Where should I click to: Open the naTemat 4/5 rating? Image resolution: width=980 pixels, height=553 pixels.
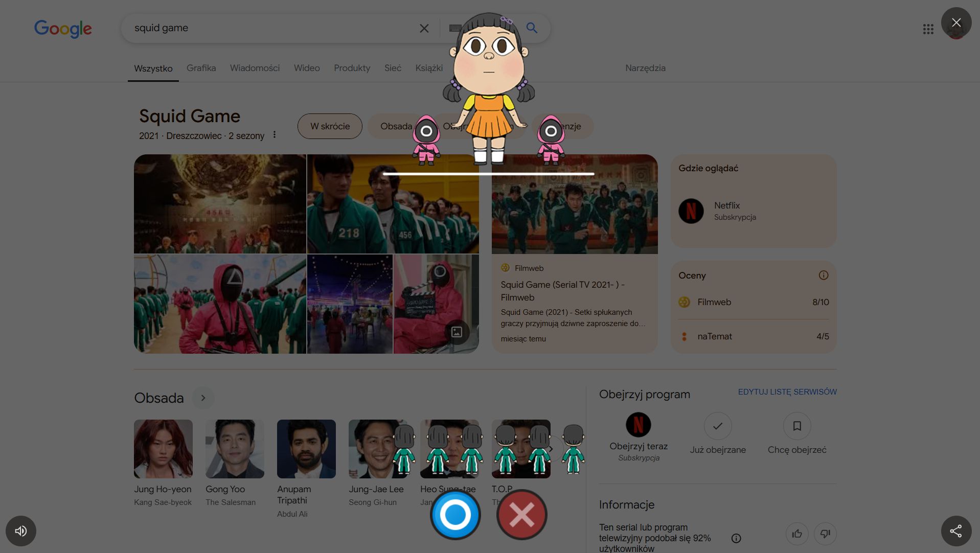click(x=754, y=336)
